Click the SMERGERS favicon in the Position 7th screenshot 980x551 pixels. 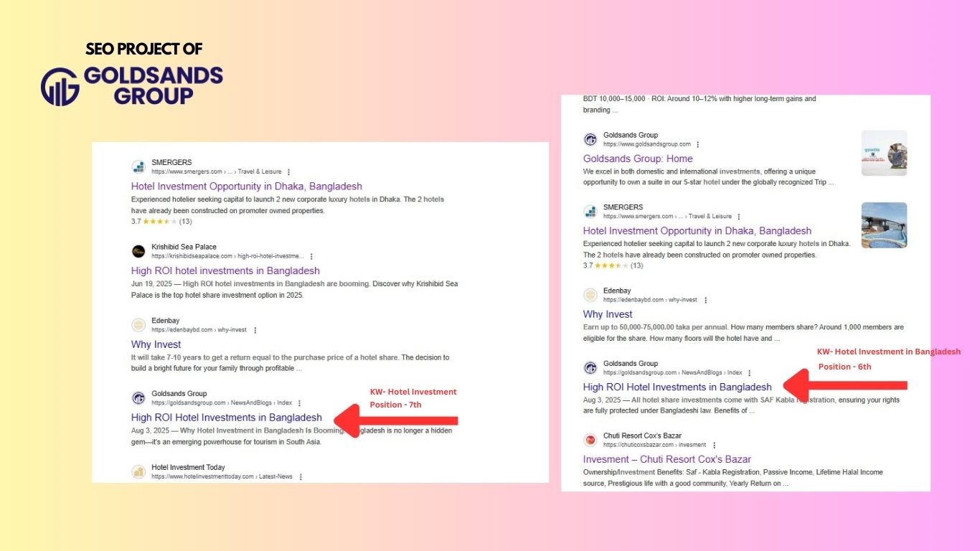pyautogui.click(x=138, y=167)
